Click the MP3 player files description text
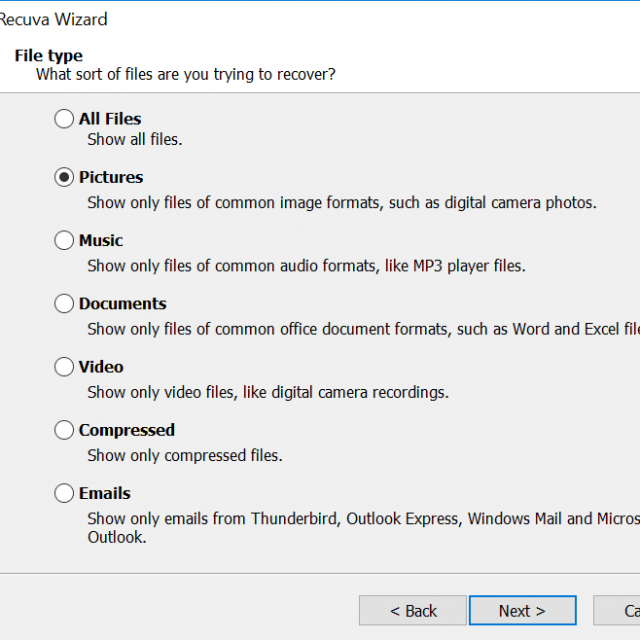The height and width of the screenshot is (640, 640). pos(306,266)
